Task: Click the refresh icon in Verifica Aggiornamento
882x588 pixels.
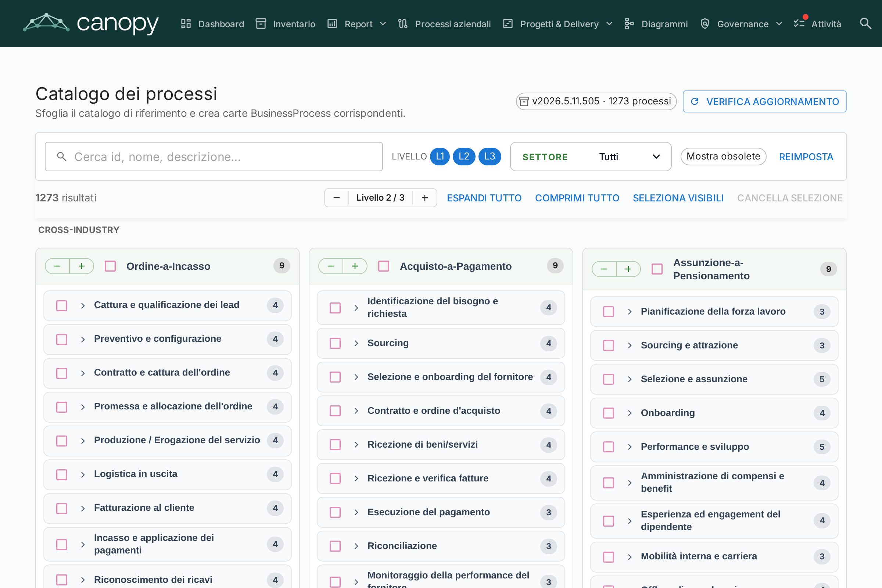Action: tap(695, 102)
